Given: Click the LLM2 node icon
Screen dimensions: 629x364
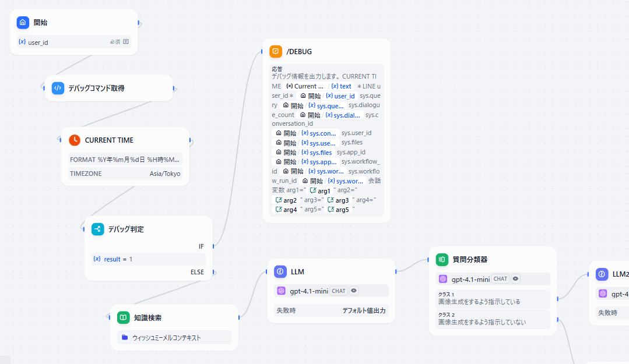Looking at the screenshot, I should (x=602, y=274).
